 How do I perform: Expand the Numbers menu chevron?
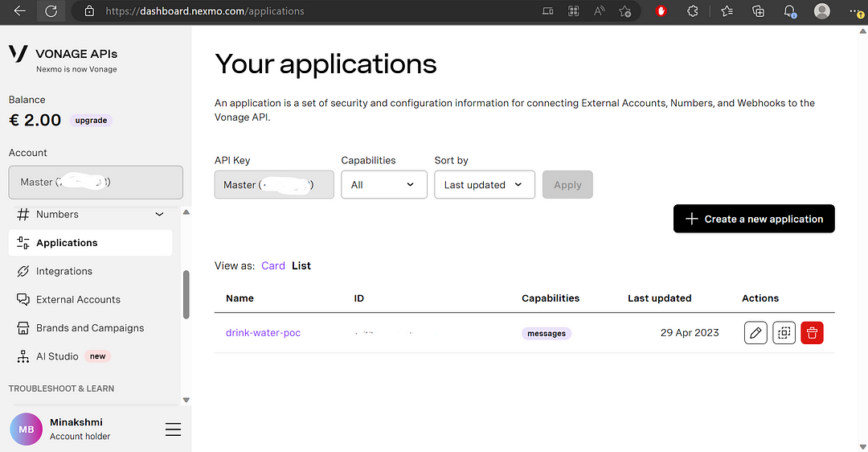pos(159,215)
